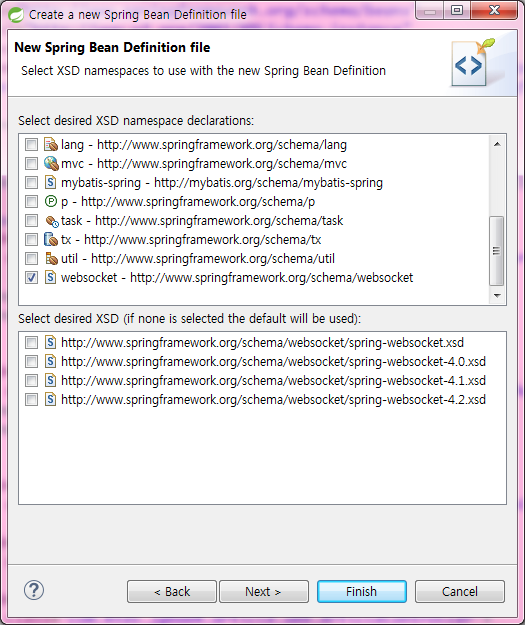This screenshot has width=525, height=625.
Task: Check the spring-websocket.xsd checkbox
Action: (31, 342)
